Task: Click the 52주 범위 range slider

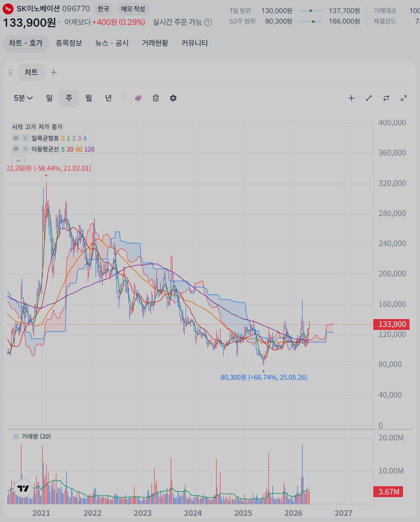Action: point(310,21)
